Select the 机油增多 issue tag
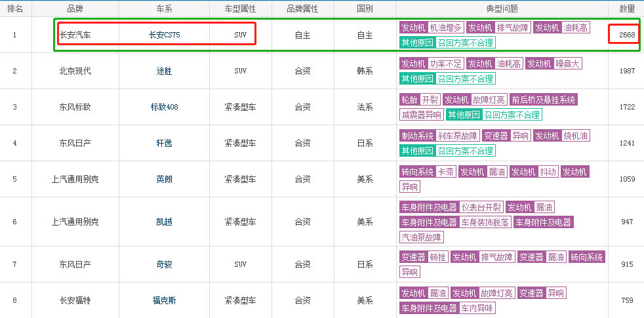 pos(446,28)
